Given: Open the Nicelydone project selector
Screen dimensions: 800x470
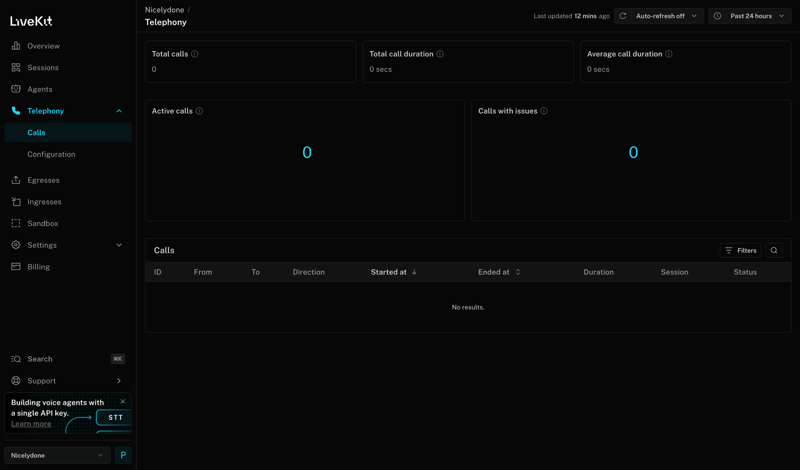Looking at the screenshot, I should [57, 456].
